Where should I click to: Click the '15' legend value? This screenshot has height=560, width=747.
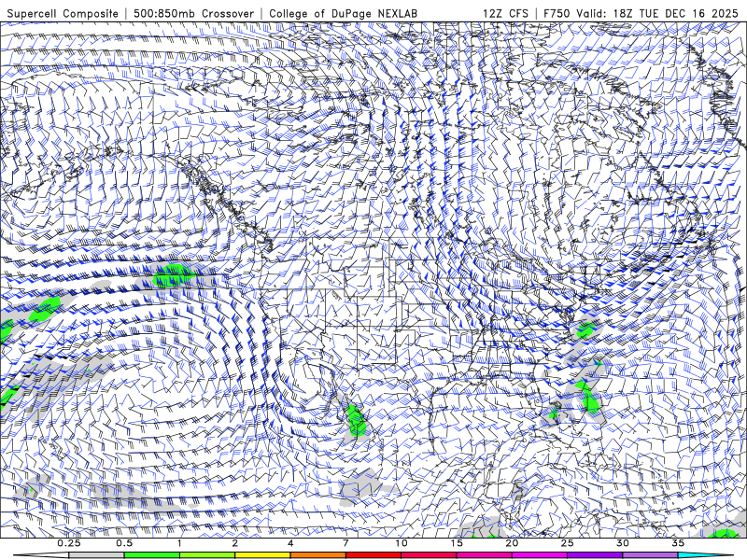[x=457, y=543]
